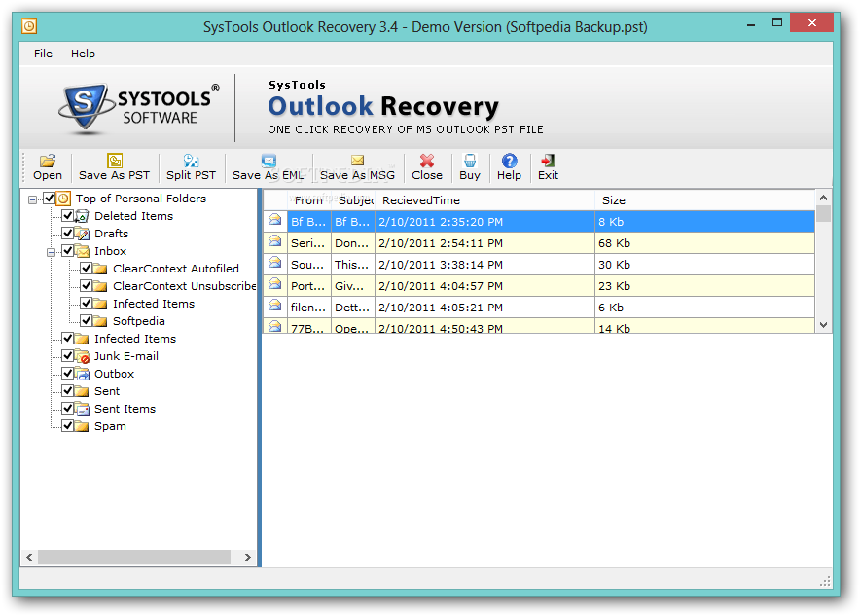Viewport: 860px width, 616px height.
Task: Click the Save As MSG icon
Action: tap(358, 161)
